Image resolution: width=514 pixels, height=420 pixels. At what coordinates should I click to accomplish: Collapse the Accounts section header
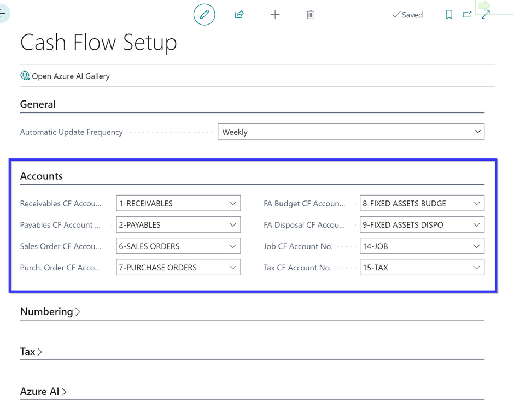pos(42,176)
